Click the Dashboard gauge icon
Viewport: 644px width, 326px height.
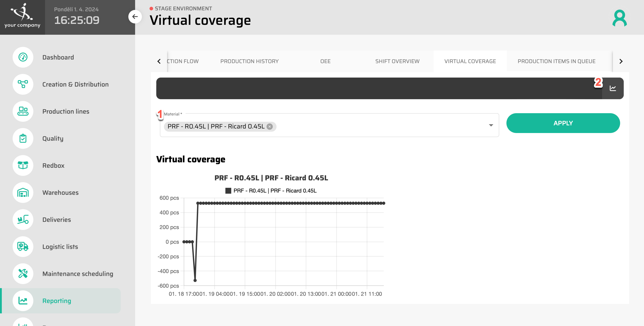coord(23,57)
